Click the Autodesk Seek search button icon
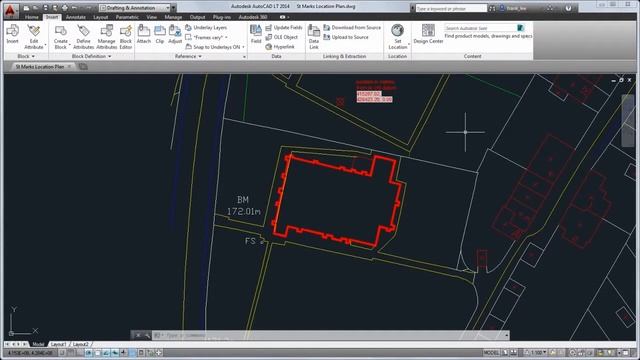This screenshot has width=640, height=360. pyautogui.click(x=520, y=28)
